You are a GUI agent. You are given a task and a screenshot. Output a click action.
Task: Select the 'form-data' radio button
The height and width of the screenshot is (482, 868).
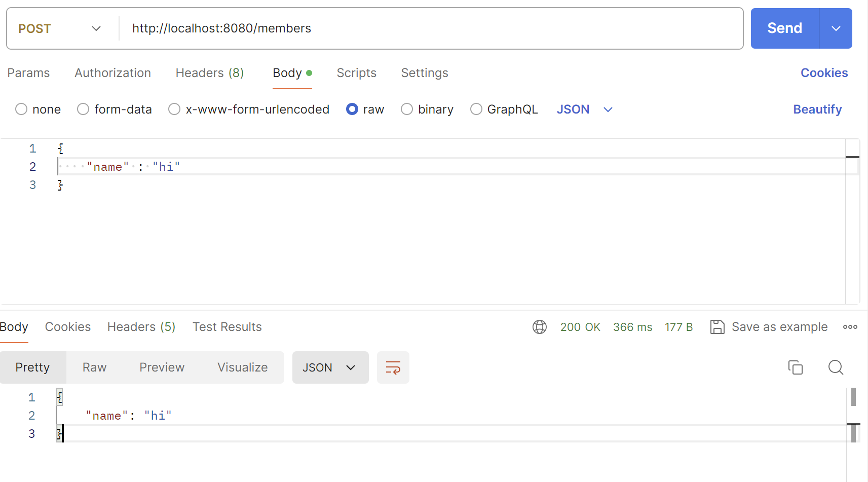point(83,109)
